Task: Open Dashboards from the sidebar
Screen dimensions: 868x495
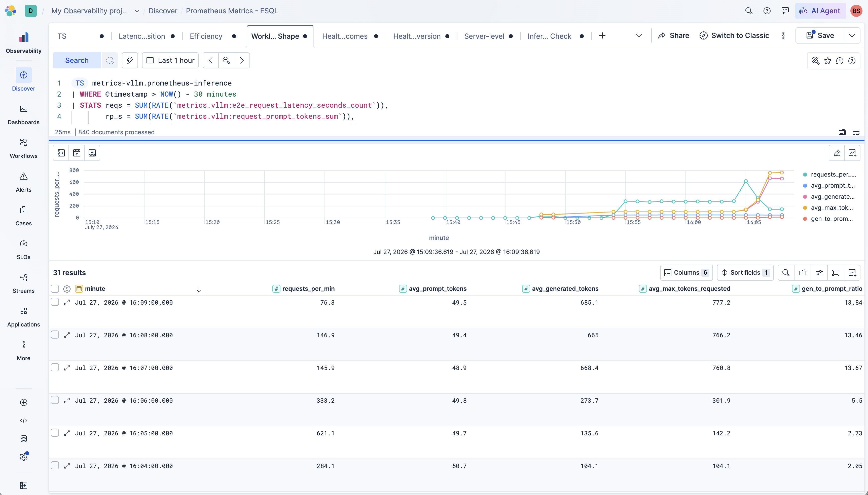Action: (23, 114)
